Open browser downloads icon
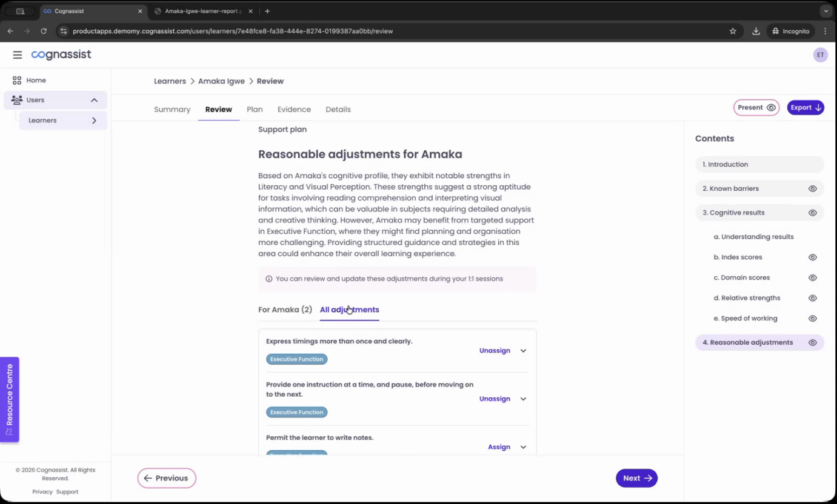 756,31
